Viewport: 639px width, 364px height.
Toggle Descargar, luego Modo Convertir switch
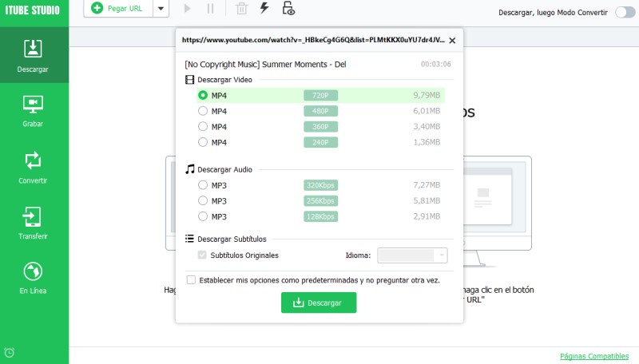tap(625, 12)
